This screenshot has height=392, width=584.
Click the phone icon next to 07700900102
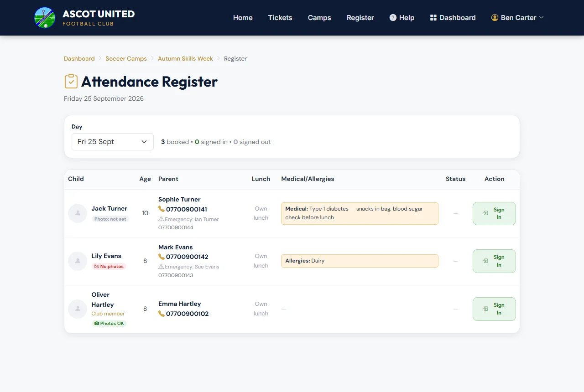tap(162, 314)
